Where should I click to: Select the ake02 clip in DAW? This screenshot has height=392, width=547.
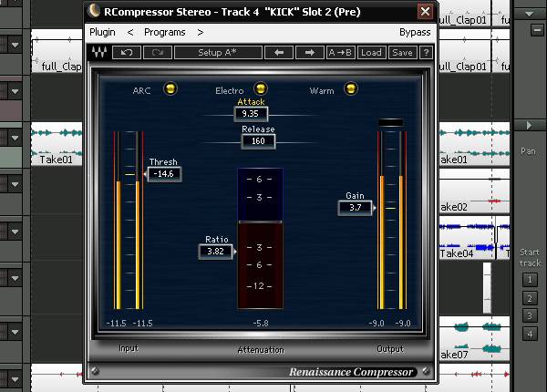474,191
